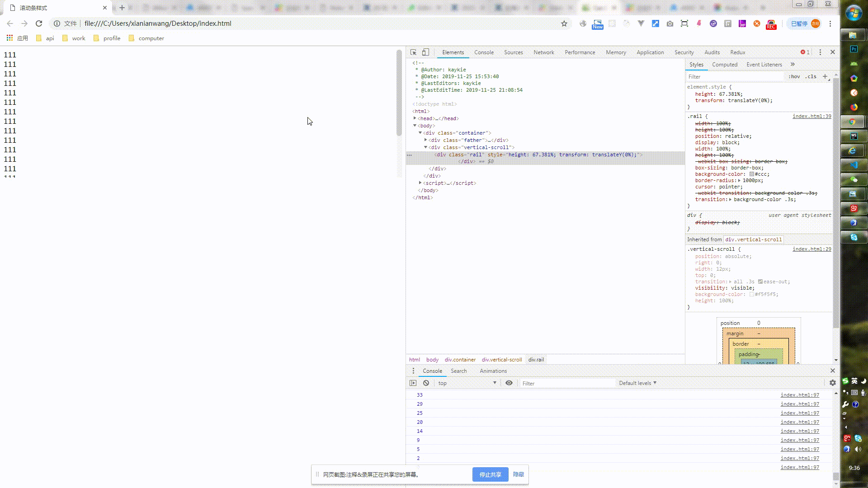Collapse the div vertical-scroll node

coord(426,147)
